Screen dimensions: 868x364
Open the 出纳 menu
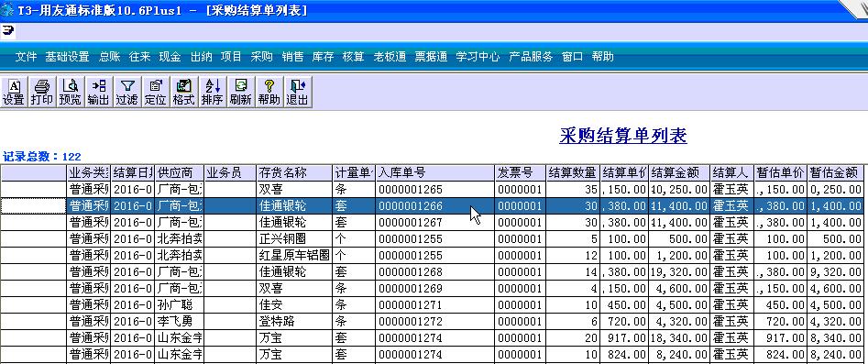pos(201,57)
